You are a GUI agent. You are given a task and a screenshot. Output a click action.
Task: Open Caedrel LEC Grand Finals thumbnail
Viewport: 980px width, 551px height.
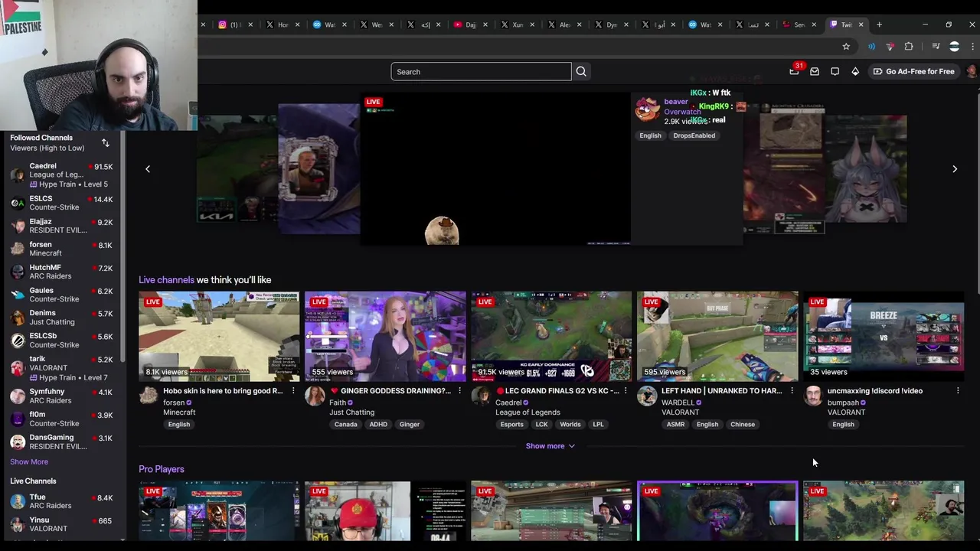click(551, 336)
